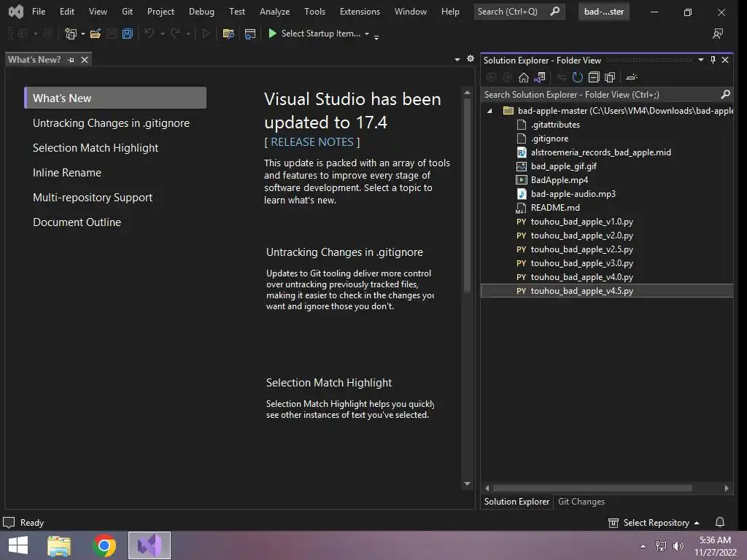Go Home in Solution Explorer
Screen dimensions: 747x560
(524, 77)
